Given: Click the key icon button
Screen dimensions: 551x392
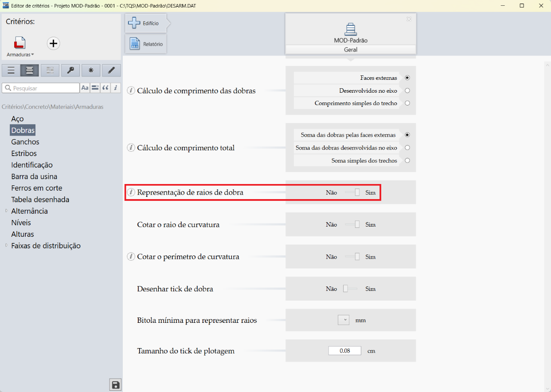Looking at the screenshot, I should click(70, 70).
